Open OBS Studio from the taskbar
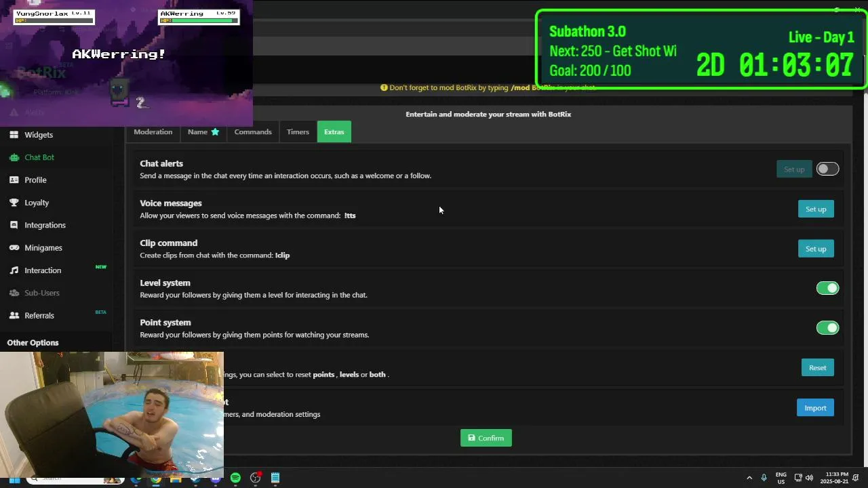Viewport: 868px width, 488px height. click(256, 478)
